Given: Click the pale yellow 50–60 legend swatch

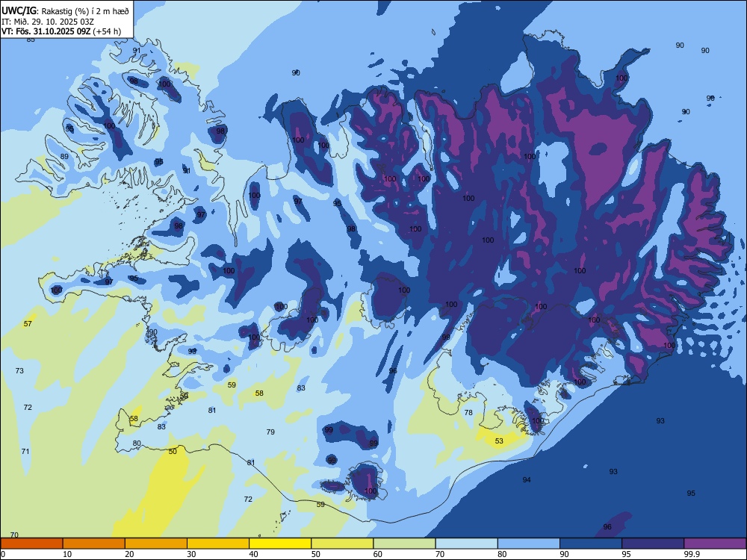Looking at the screenshot, I should click(342, 544).
